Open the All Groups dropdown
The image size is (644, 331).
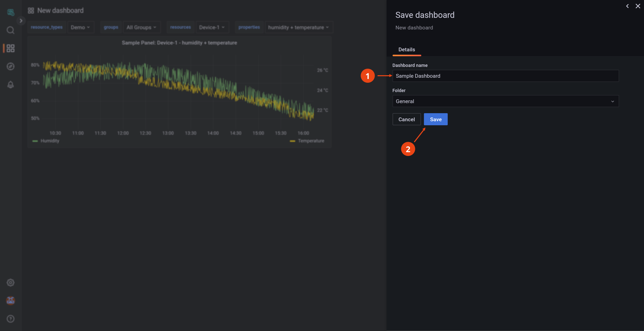point(142,27)
